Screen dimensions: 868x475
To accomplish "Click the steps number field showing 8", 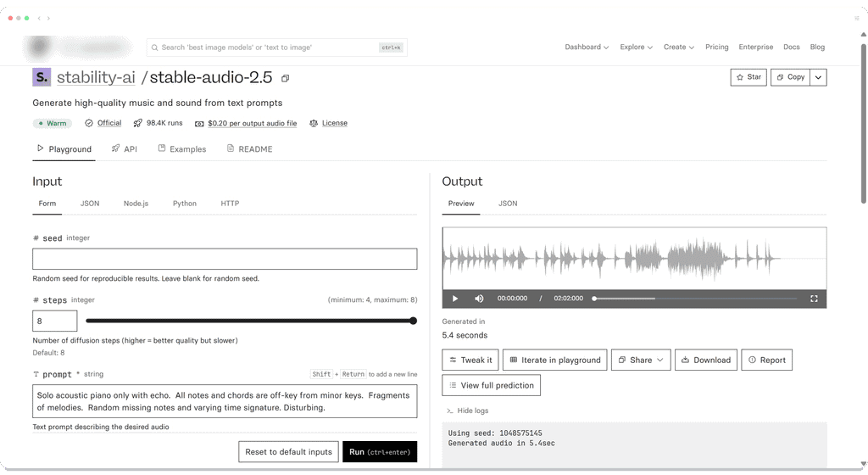I will point(55,321).
